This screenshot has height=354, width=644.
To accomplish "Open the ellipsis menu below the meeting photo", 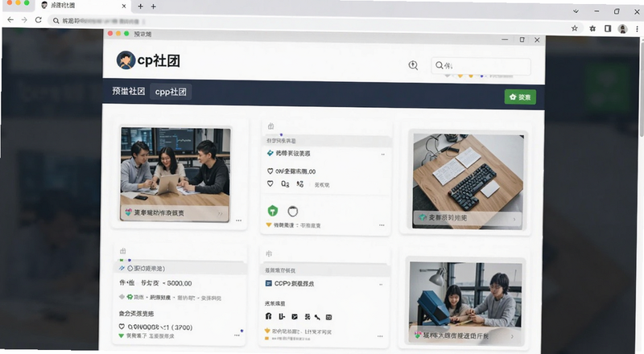I will click(238, 220).
